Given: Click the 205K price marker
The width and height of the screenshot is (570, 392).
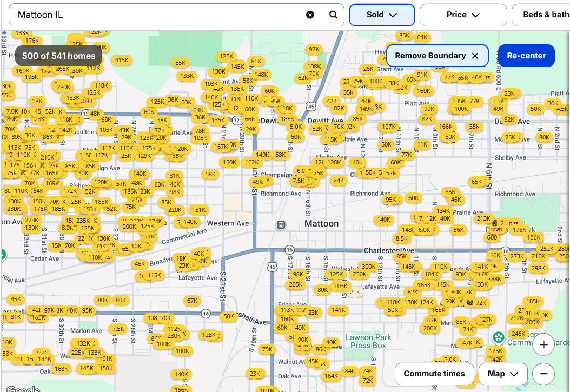Looking at the screenshot, I should click(295, 284).
